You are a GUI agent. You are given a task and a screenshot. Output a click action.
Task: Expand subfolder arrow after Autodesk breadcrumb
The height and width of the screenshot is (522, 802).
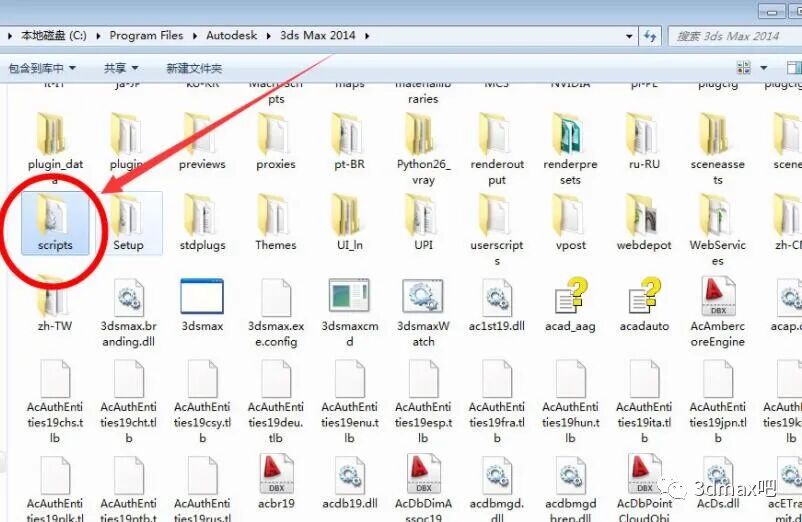[x=269, y=36]
